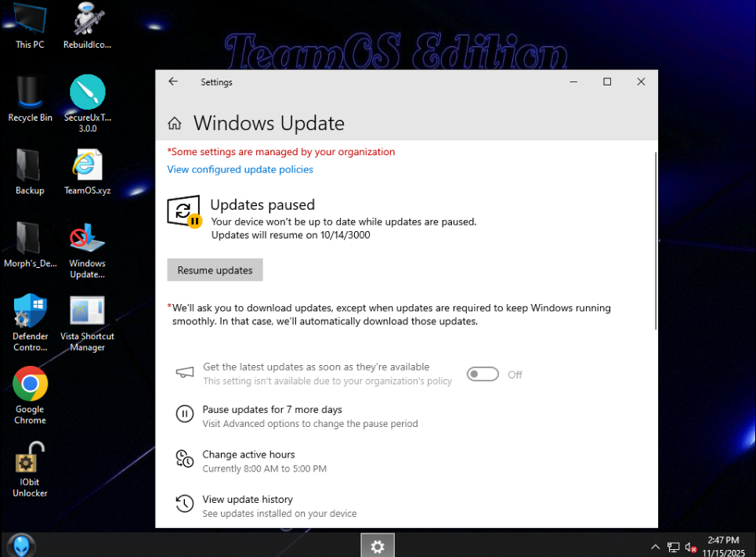Select Settings gear in the taskbar
756x557 pixels.
point(378,545)
